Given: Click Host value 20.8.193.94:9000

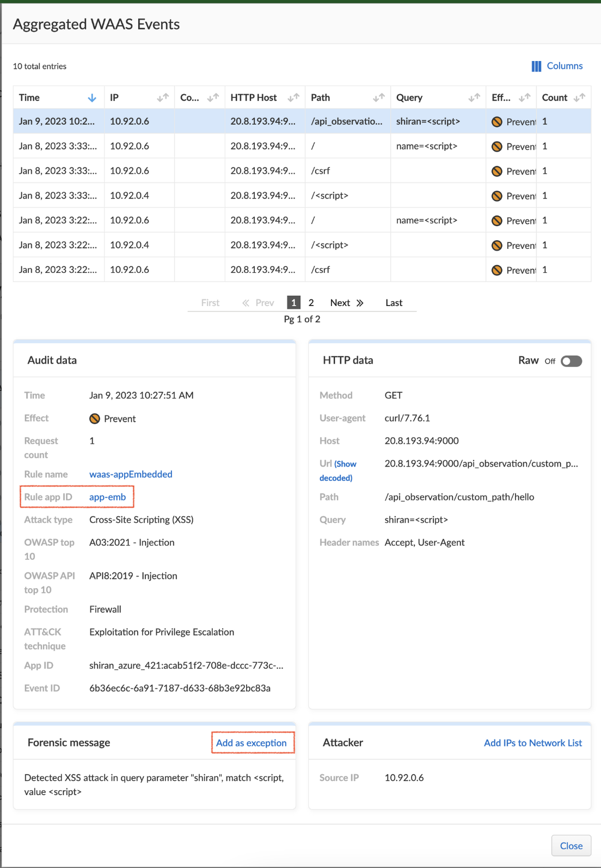Looking at the screenshot, I should (x=422, y=441).
